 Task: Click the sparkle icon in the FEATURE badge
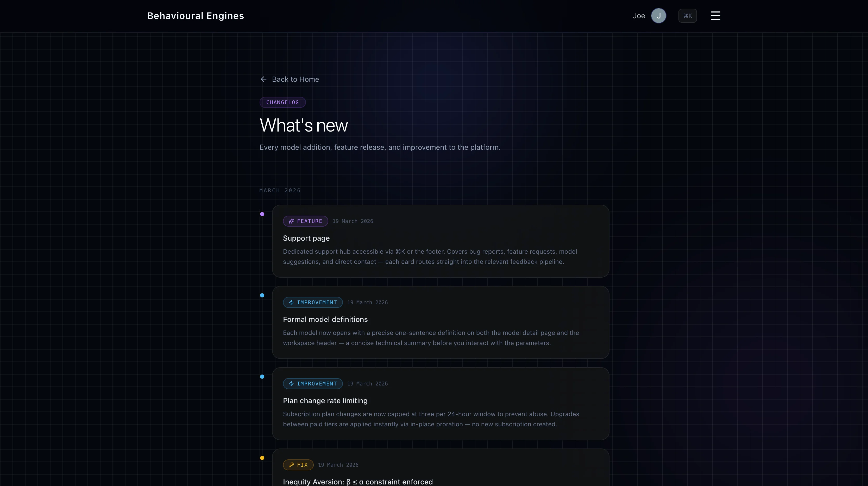click(292, 221)
